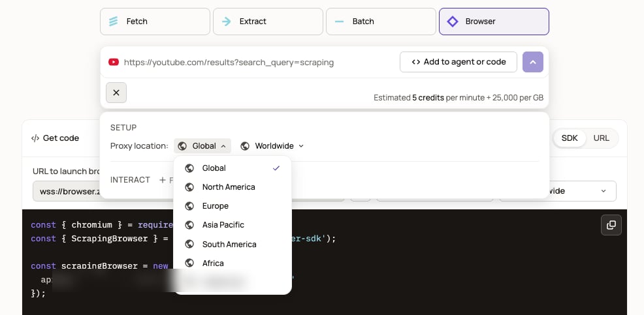This screenshot has height=315, width=644.
Task: Click the globe icon beside North America
Action: (x=189, y=187)
